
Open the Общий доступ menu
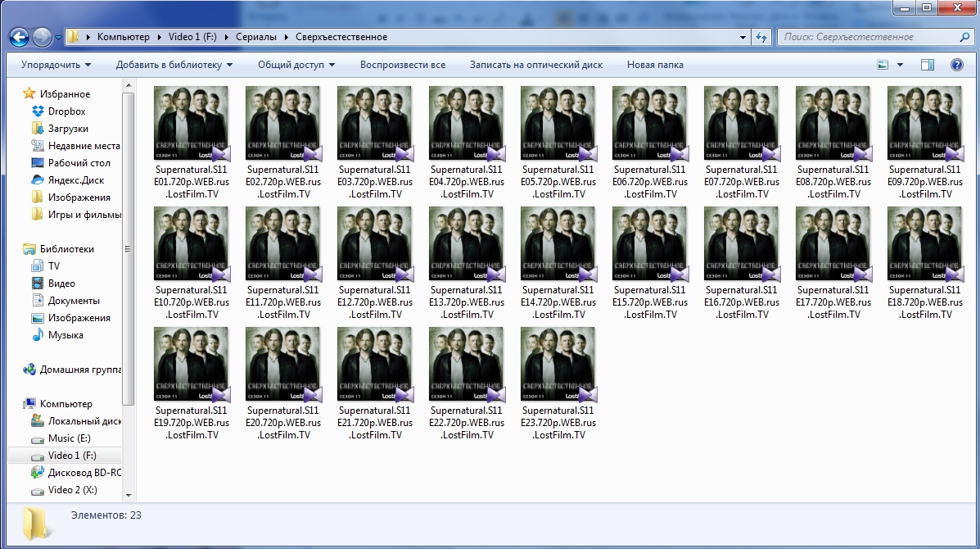coord(296,65)
